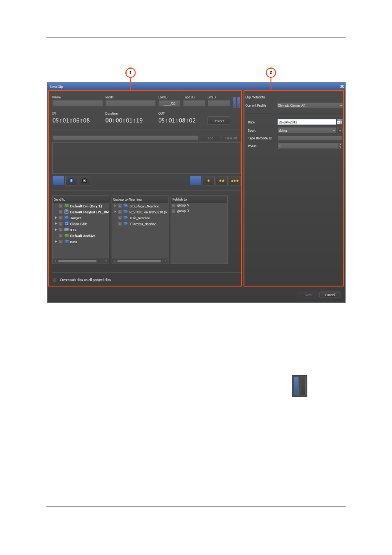Select the blank no-rating button before the stars
Viewport: 392px width, 555px height.
coord(196,181)
